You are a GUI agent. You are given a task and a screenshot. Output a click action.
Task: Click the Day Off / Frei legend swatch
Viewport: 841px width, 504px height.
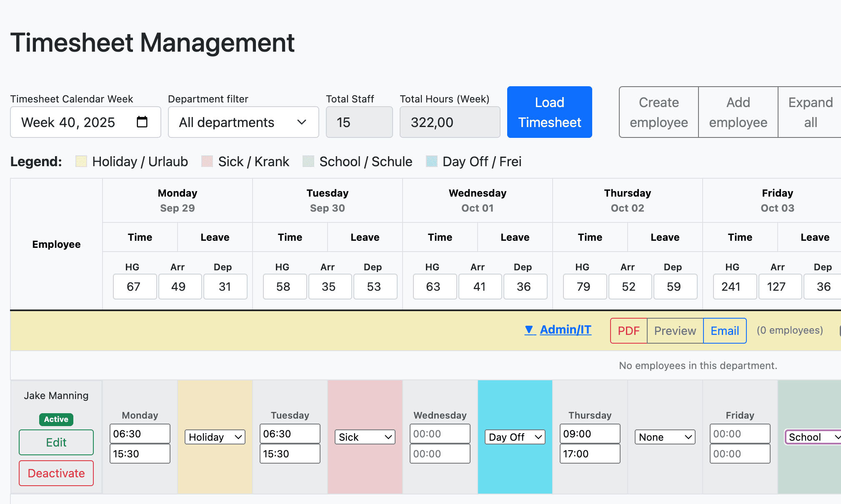(x=432, y=162)
